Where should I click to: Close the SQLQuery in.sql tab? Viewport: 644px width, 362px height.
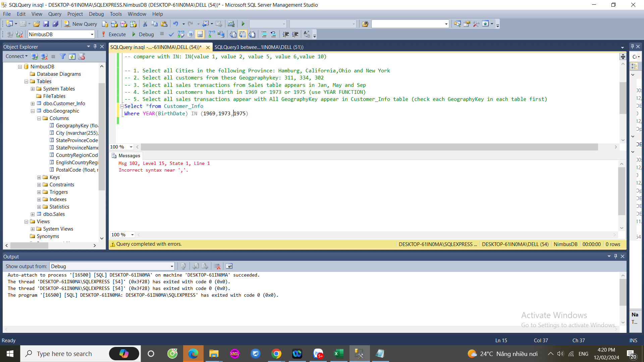(x=208, y=47)
